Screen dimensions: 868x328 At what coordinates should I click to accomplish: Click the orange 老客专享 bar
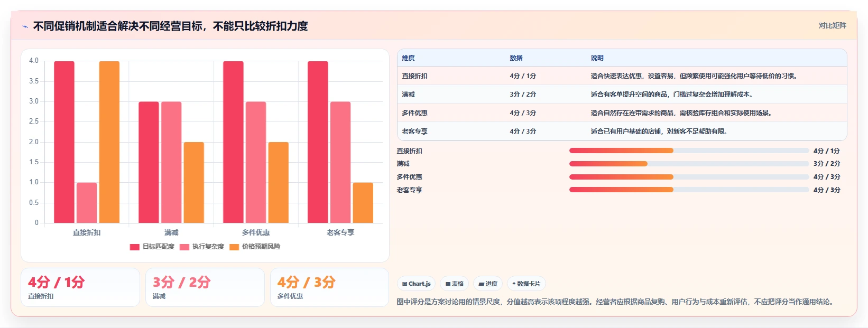pos(363,203)
